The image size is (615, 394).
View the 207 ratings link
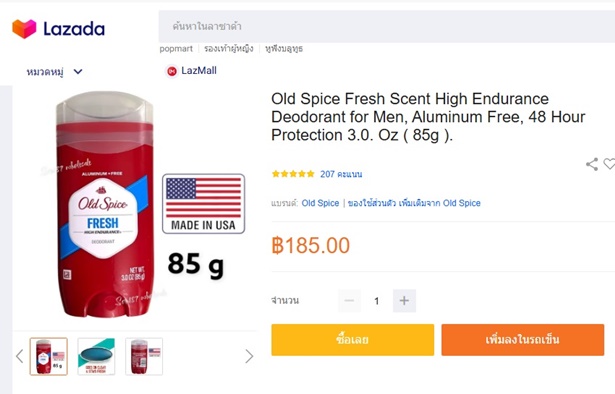click(x=341, y=174)
